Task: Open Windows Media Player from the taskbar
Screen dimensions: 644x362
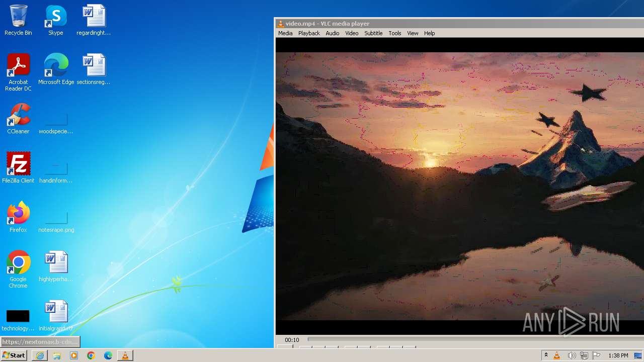Action: pyautogui.click(x=74, y=355)
